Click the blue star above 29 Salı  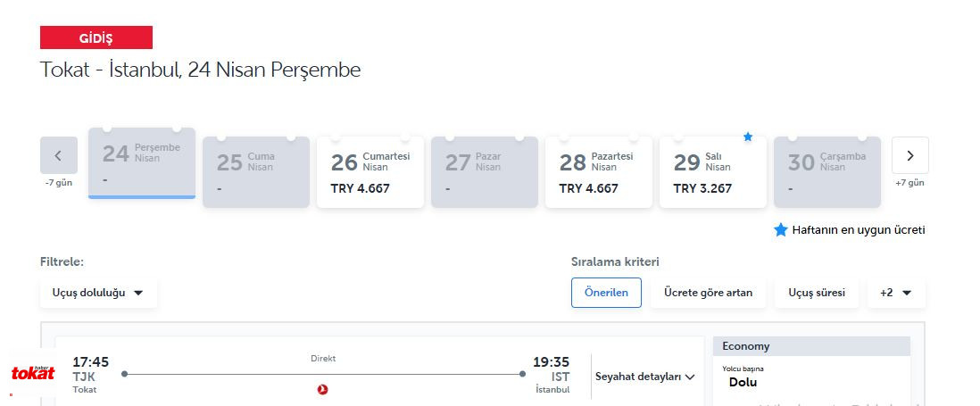(x=748, y=137)
